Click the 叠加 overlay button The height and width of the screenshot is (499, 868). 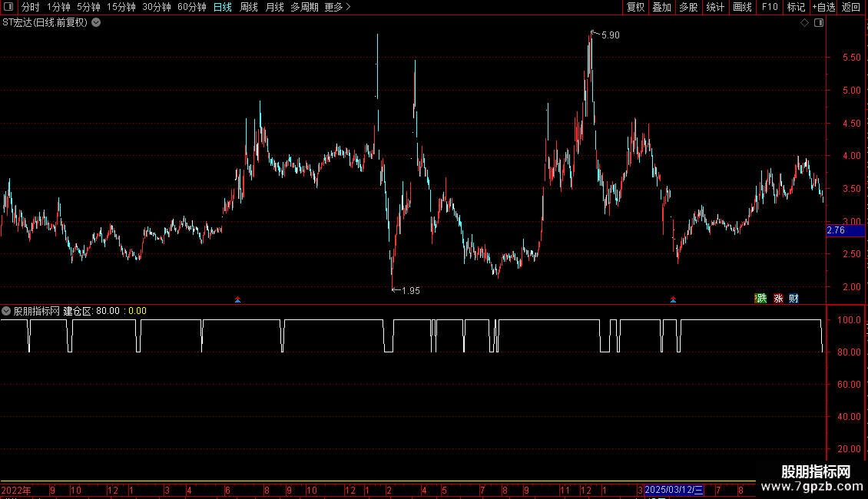(x=661, y=7)
